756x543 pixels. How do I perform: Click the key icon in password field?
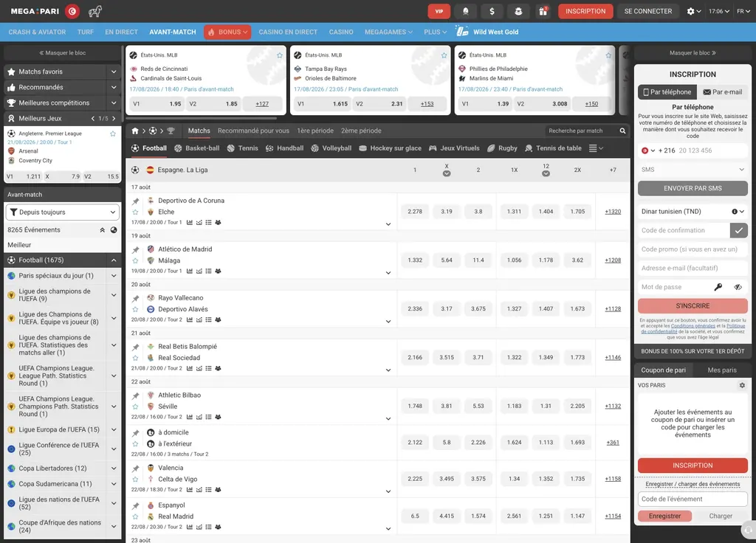pos(718,287)
